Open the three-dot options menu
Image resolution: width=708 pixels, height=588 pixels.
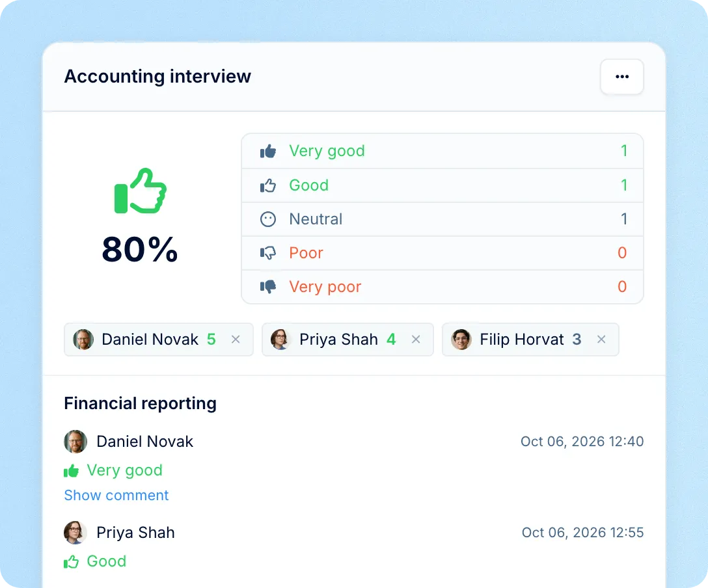621,77
